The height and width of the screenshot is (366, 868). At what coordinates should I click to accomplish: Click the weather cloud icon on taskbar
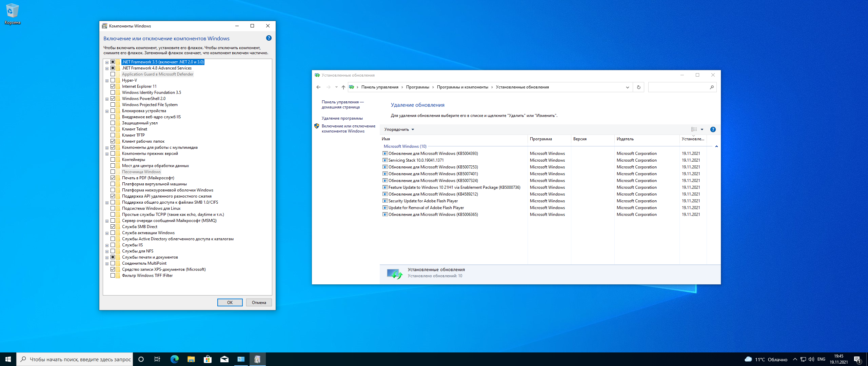[748, 359]
